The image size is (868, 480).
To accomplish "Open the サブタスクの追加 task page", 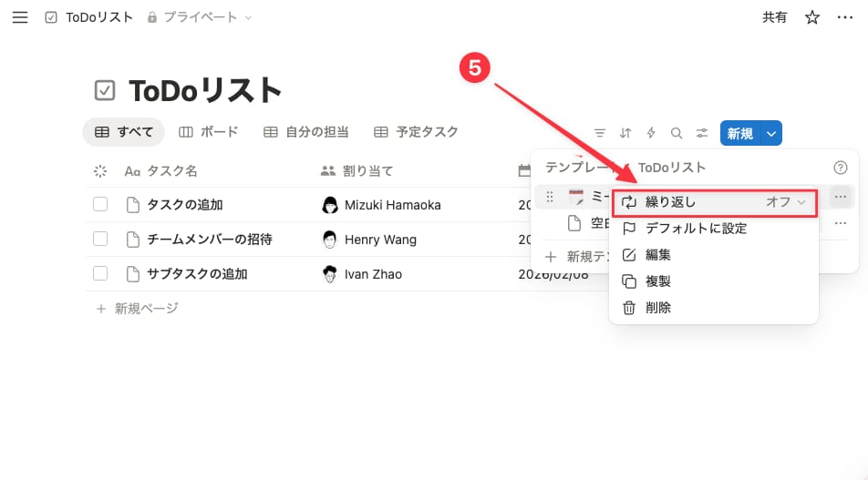I will pos(197,274).
